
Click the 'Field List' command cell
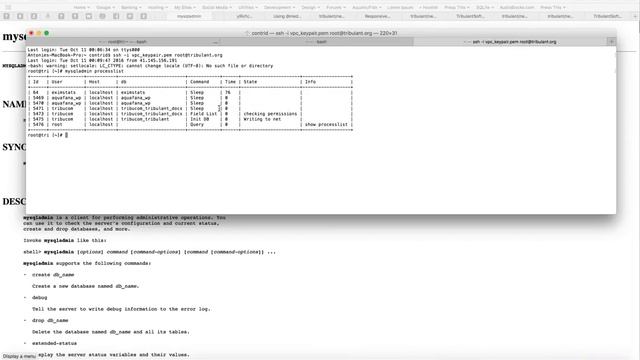[x=204, y=113]
